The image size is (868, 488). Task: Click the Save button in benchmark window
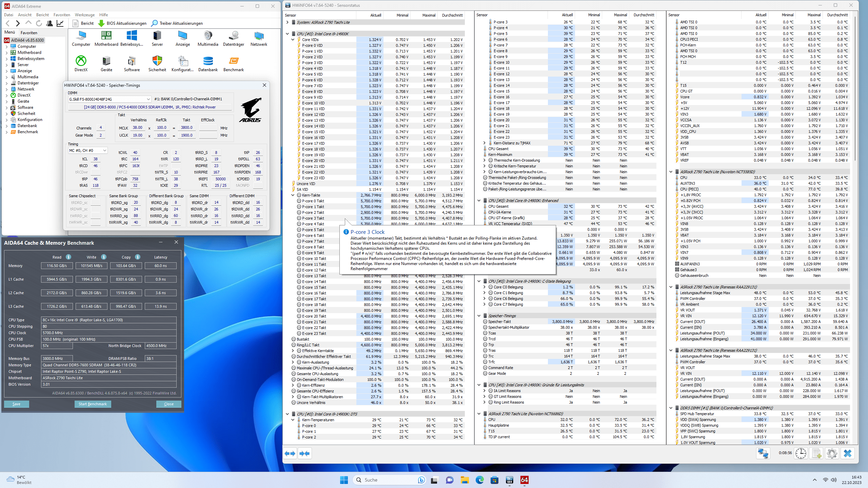pyautogui.click(x=16, y=404)
